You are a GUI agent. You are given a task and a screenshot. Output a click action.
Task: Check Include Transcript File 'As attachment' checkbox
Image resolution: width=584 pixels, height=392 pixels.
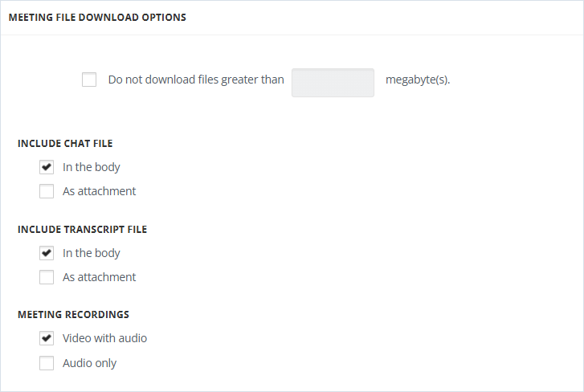[47, 277]
